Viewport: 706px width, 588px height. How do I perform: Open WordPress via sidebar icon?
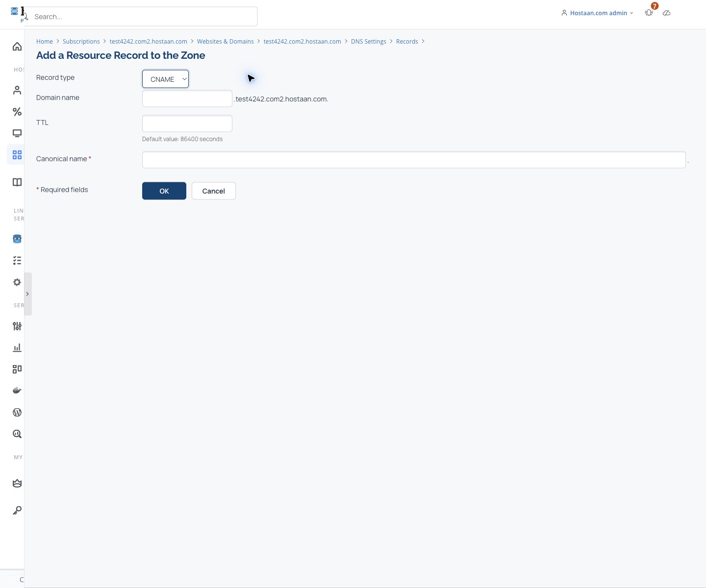coord(17,412)
